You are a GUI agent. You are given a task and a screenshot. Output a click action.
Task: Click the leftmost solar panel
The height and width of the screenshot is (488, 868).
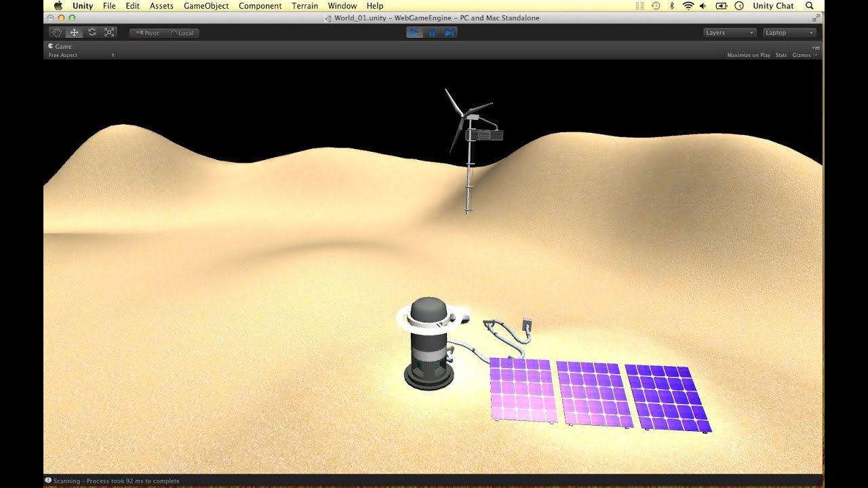click(x=523, y=391)
